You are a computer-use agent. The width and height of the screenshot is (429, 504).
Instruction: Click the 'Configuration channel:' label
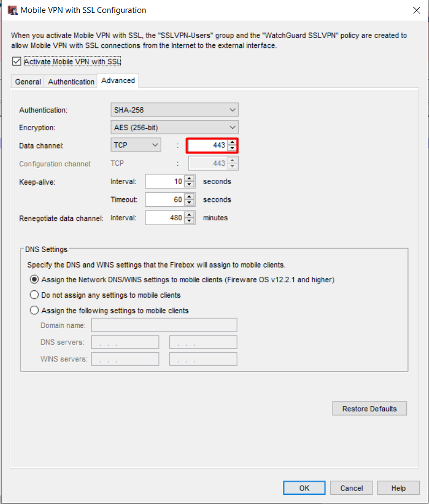coord(56,164)
